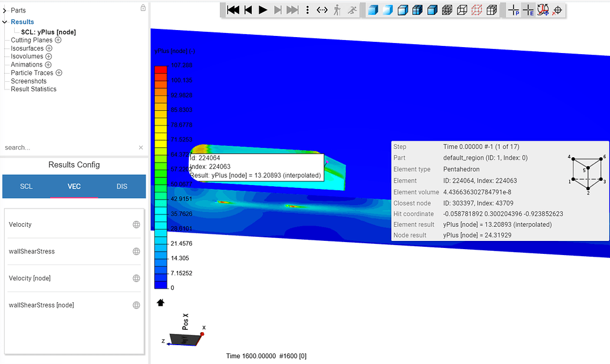Viewport: 610px width, 364px height.
Task: Switch to the VEC results tab
Action: (x=74, y=186)
